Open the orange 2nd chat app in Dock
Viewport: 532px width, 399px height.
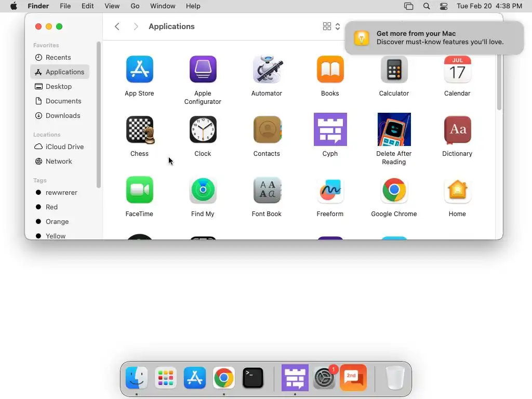tap(353, 378)
